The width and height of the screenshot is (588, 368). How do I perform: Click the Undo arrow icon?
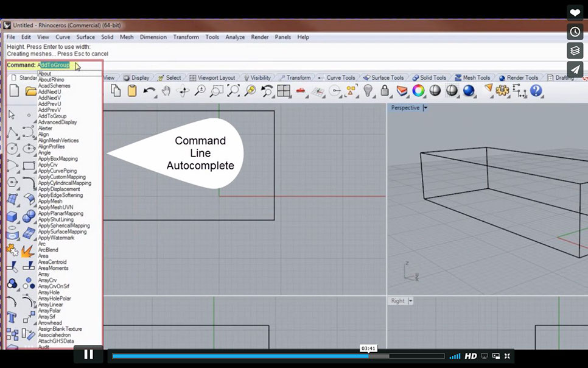pos(149,91)
